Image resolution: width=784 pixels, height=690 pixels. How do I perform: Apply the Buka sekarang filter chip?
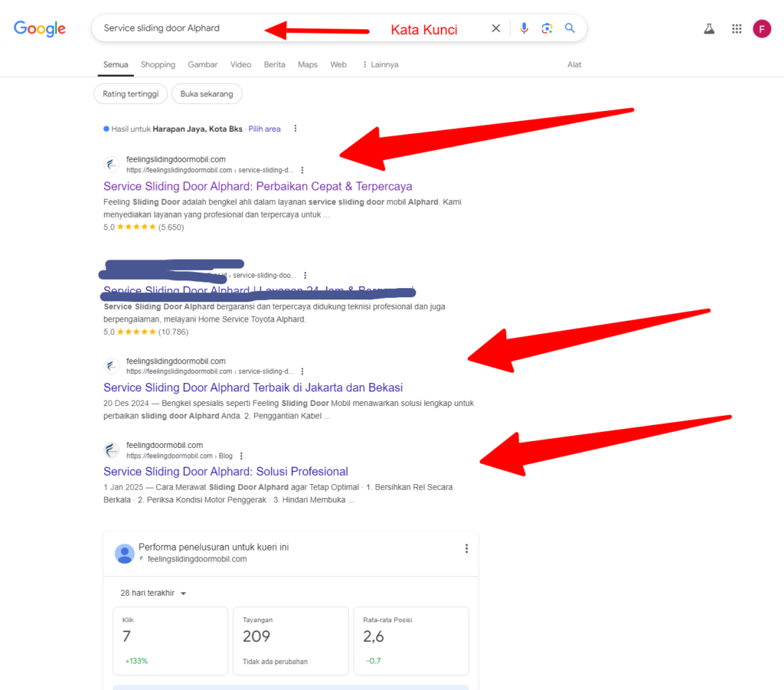(x=207, y=94)
